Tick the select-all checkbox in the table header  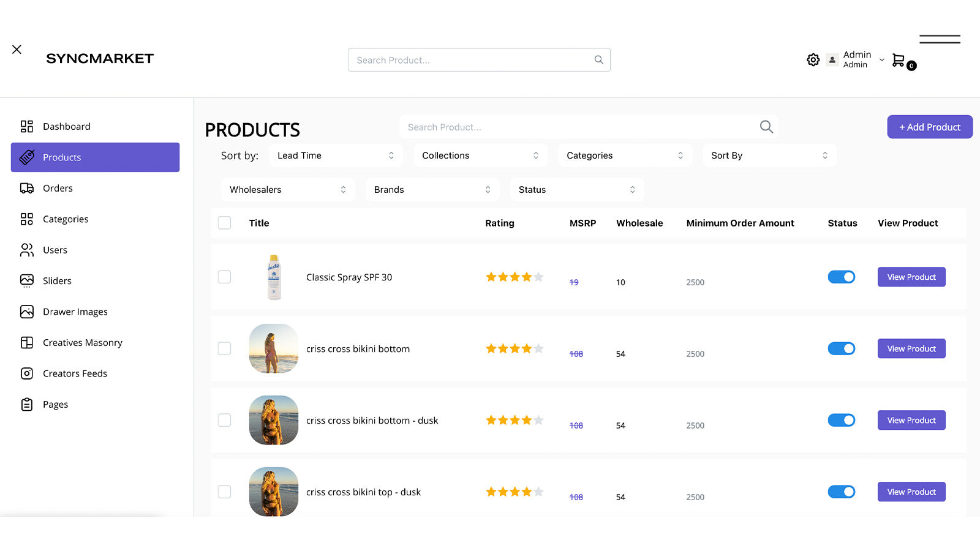coord(225,223)
